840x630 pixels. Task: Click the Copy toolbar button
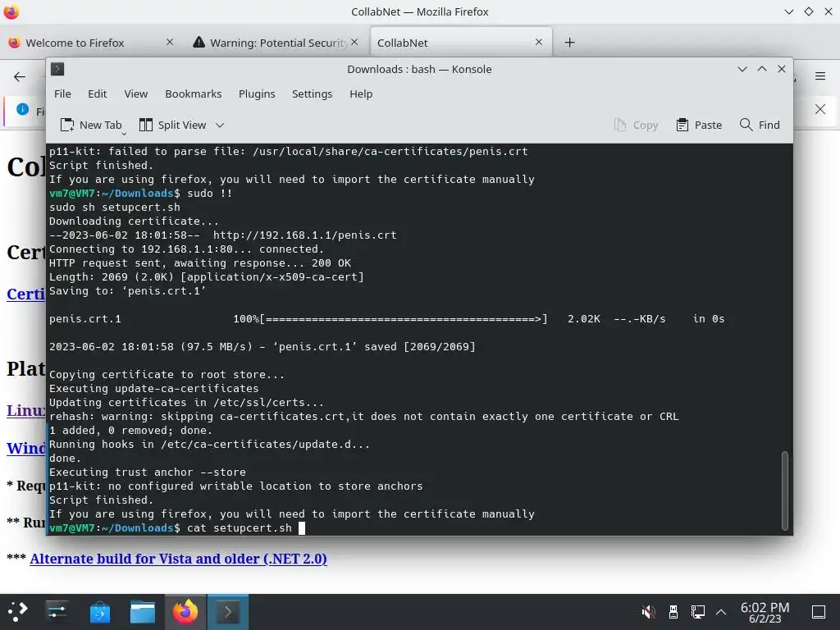tap(636, 125)
